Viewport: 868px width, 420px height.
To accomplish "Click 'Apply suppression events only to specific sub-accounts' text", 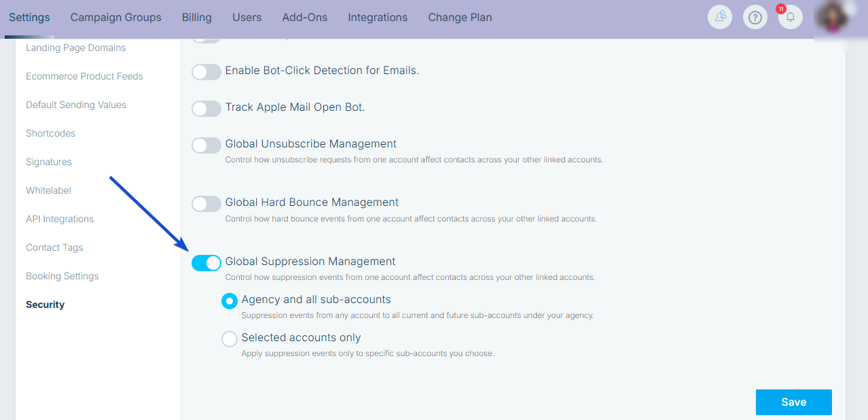I will pyautogui.click(x=368, y=353).
